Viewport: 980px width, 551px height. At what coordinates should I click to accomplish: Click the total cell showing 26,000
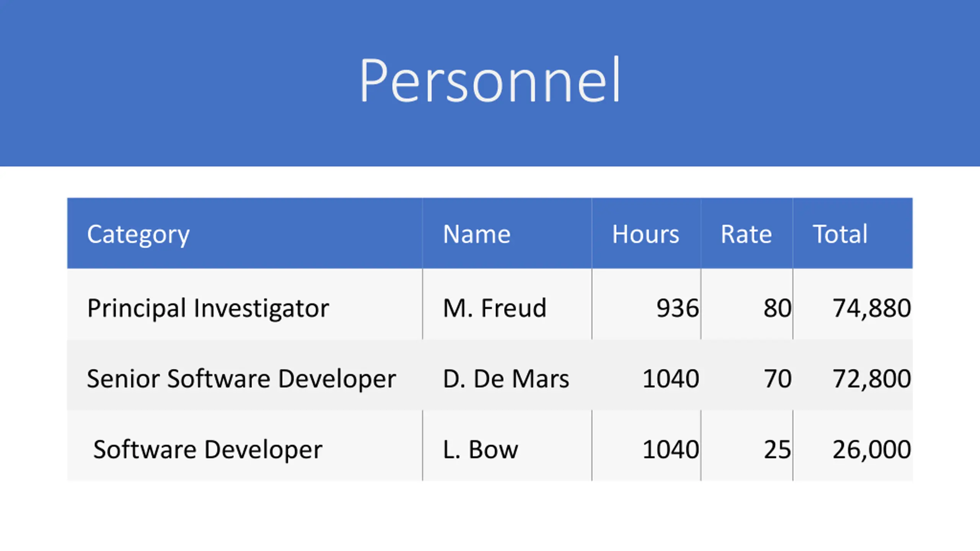853,445
